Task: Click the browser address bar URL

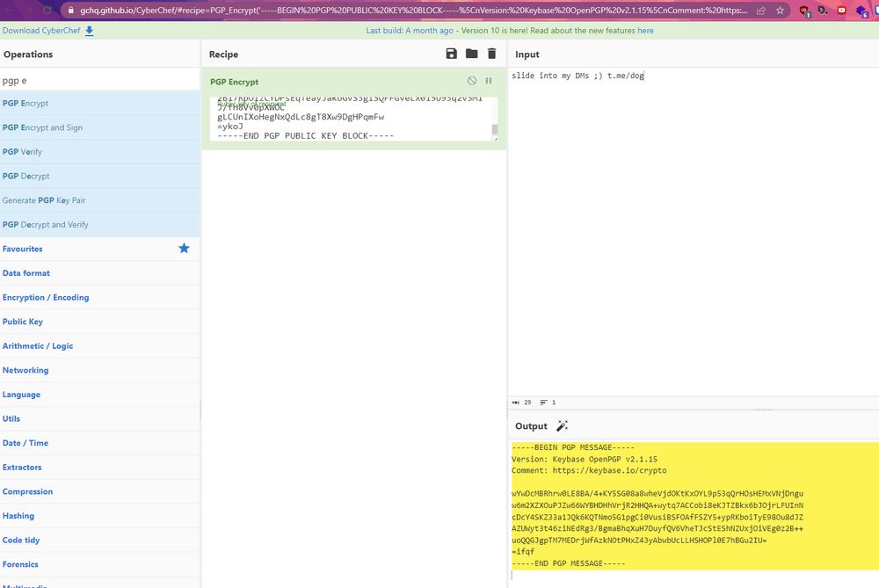Action: (x=414, y=10)
